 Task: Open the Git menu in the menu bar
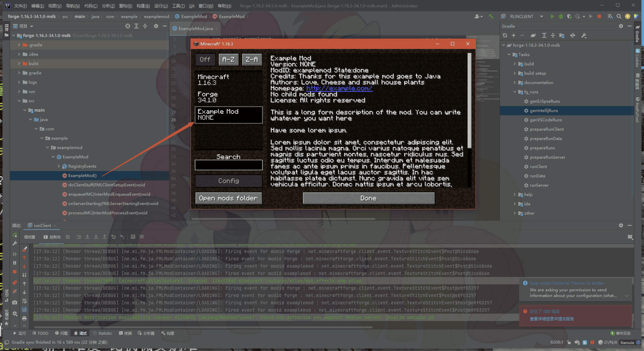(192, 6)
